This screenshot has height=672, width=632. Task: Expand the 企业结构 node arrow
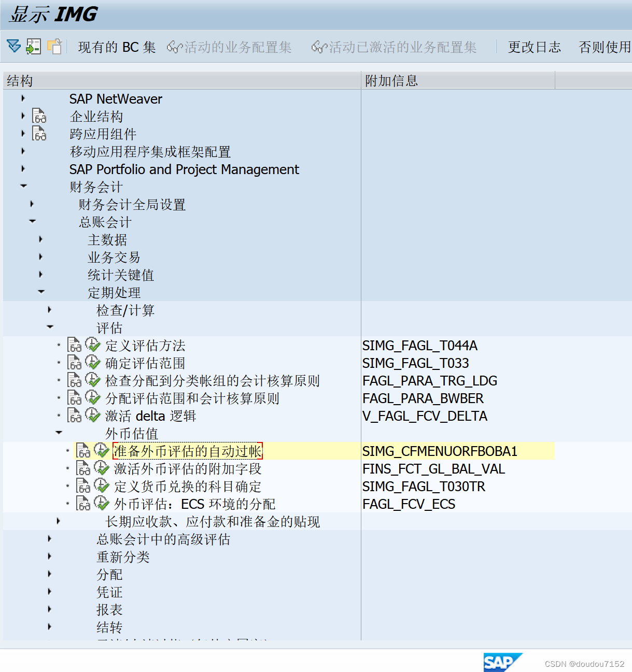point(23,116)
